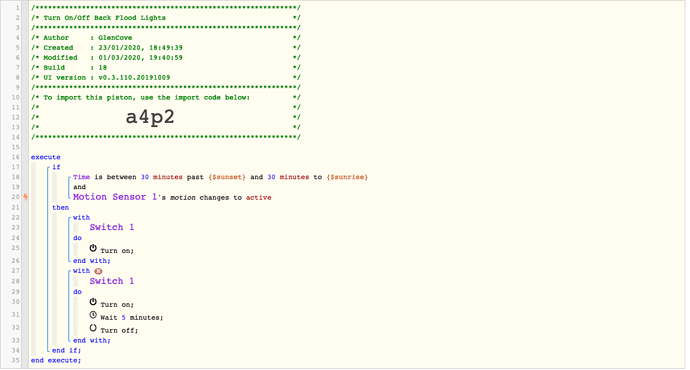Click the red badge next to second 'with'
Image resolution: width=690 pixels, height=370 pixels.
coord(98,271)
